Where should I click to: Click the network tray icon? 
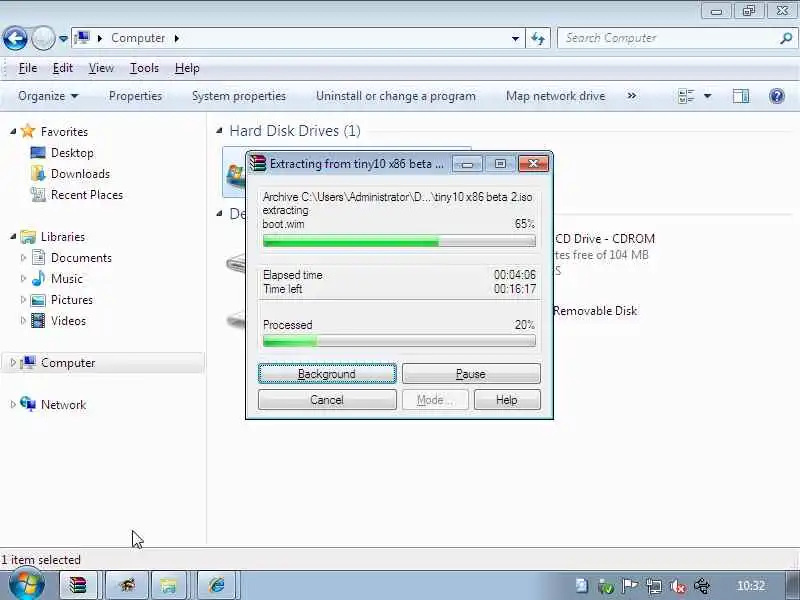pos(654,586)
